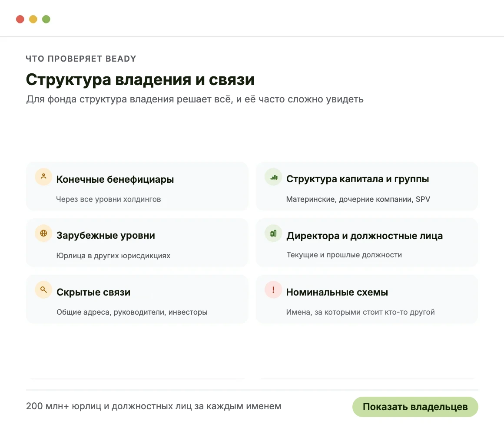
Task: Open the Конечные бенефициары card title
Action: click(115, 179)
